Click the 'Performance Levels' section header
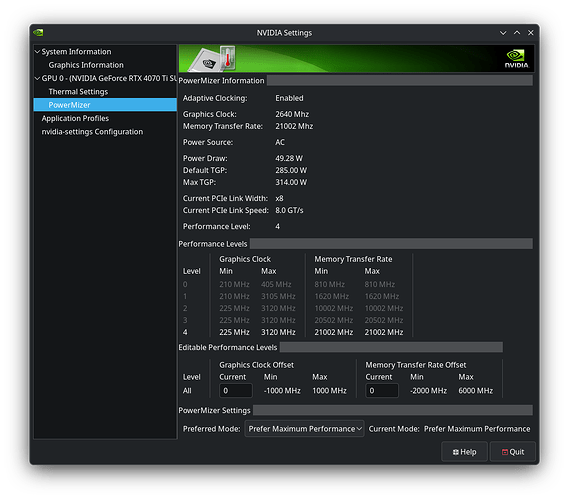Screen dimensions: 568x500 [x=213, y=244]
